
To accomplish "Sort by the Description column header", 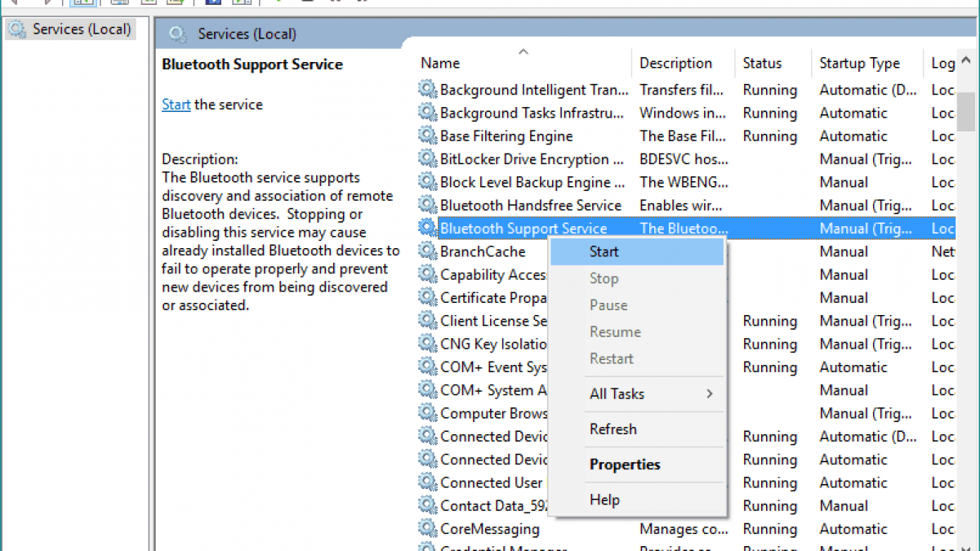I will [x=684, y=63].
